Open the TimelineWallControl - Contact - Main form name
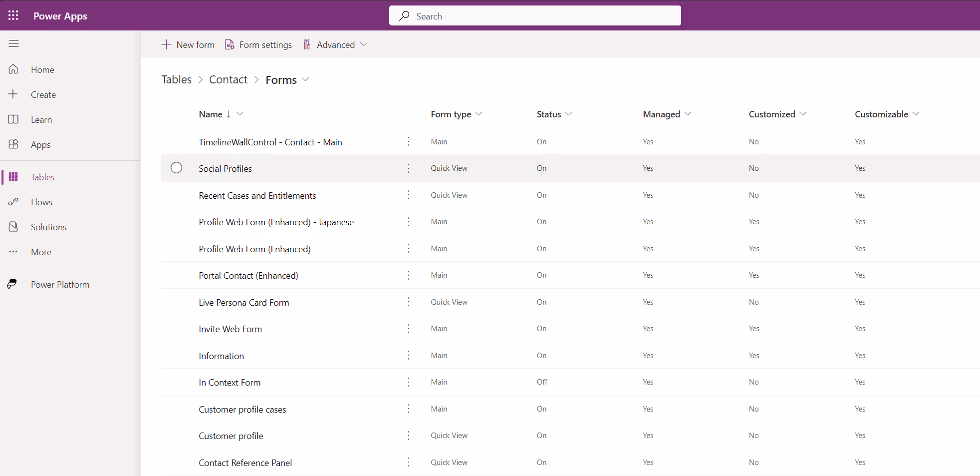 [x=270, y=142]
